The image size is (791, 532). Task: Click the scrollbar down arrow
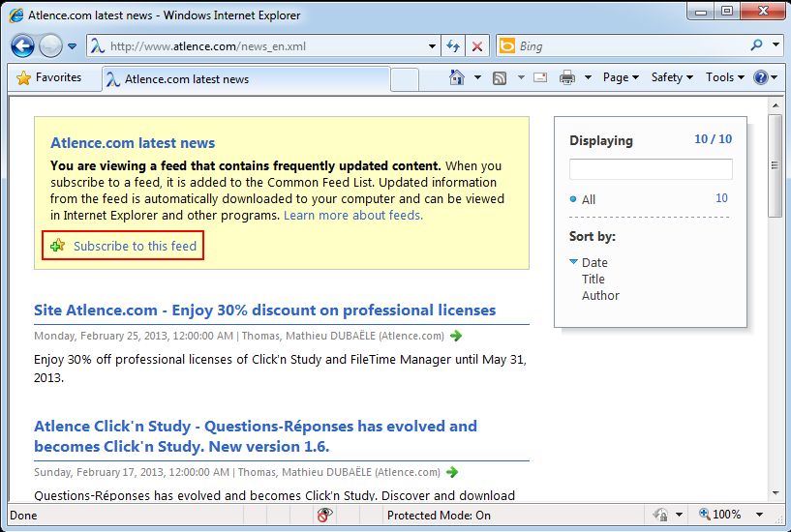pos(776,493)
